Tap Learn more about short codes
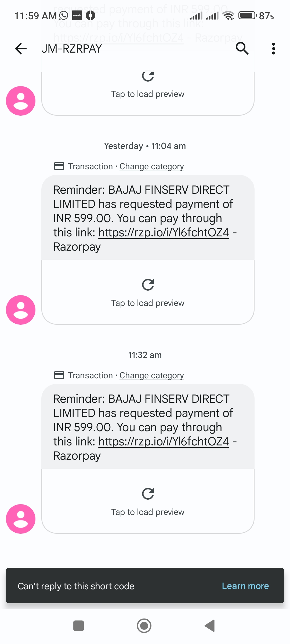290x644 pixels. [x=245, y=586]
